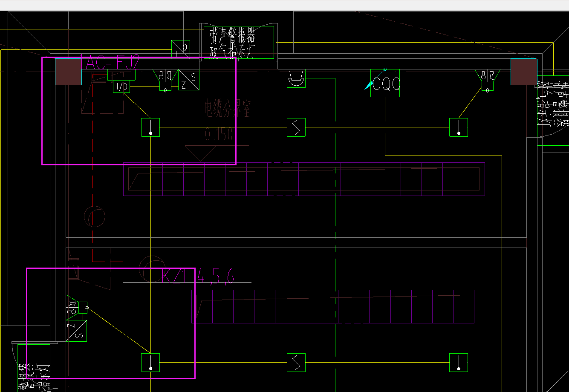The width and height of the screenshot is (569, 392).
Task: Click the cyan arrow beside GQQ
Action: click(368, 86)
